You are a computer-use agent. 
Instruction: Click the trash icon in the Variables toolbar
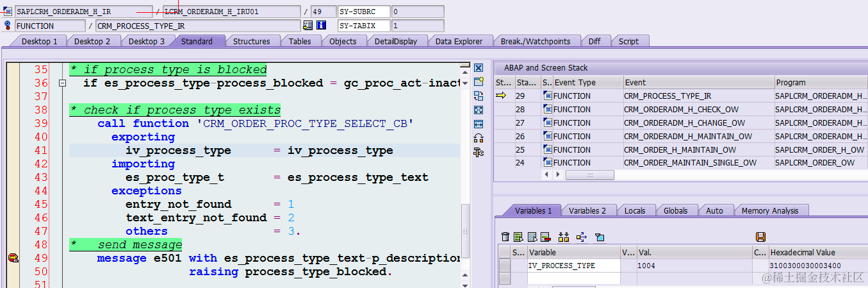point(505,237)
